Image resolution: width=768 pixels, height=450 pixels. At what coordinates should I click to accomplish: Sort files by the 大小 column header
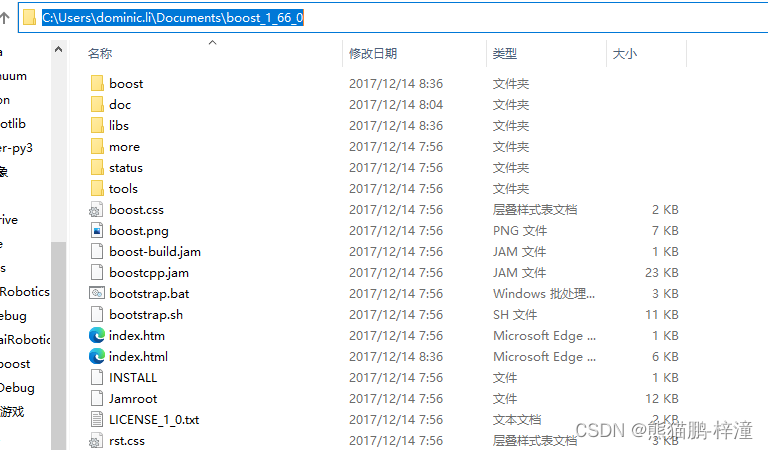pyautogui.click(x=624, y=53)
